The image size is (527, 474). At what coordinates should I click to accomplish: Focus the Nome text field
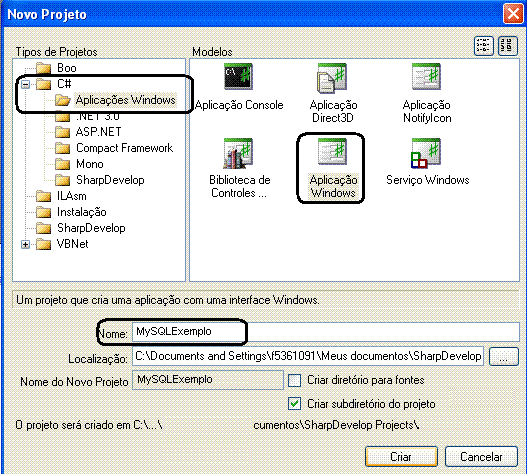(x=326, y=331)
